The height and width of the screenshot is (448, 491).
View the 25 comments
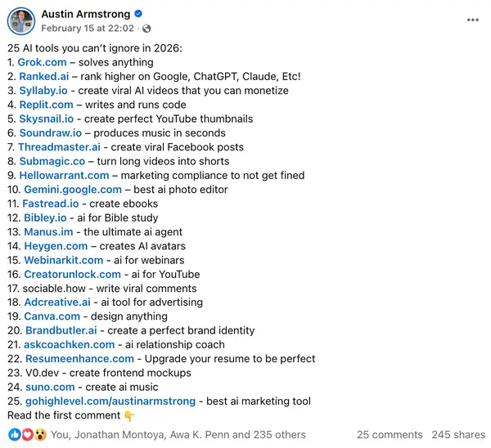tap(389, 434)
